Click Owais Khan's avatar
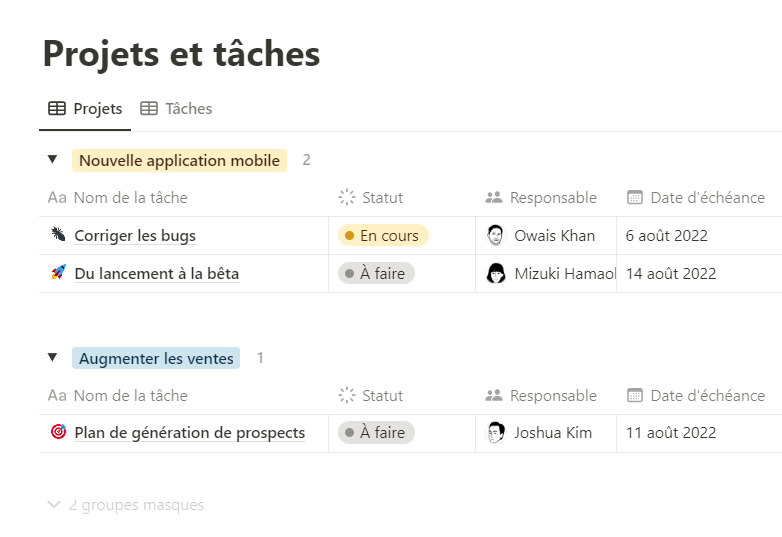This screenshot has width=782, height=537. (495, 235)
